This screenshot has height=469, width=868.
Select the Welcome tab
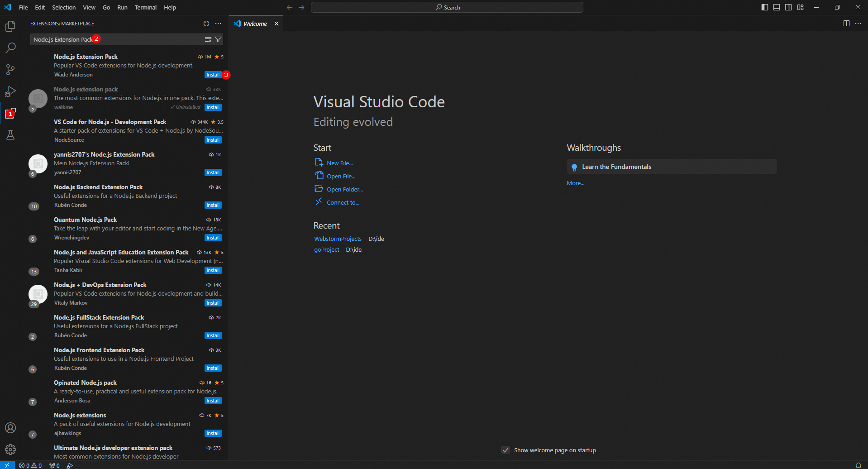[255, 24]
